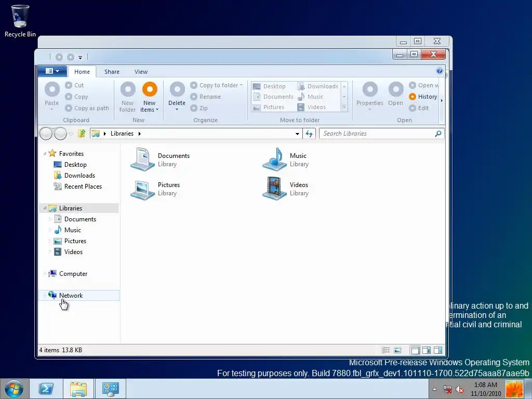Click the Libraries breadcrumb in address bar

122,134
